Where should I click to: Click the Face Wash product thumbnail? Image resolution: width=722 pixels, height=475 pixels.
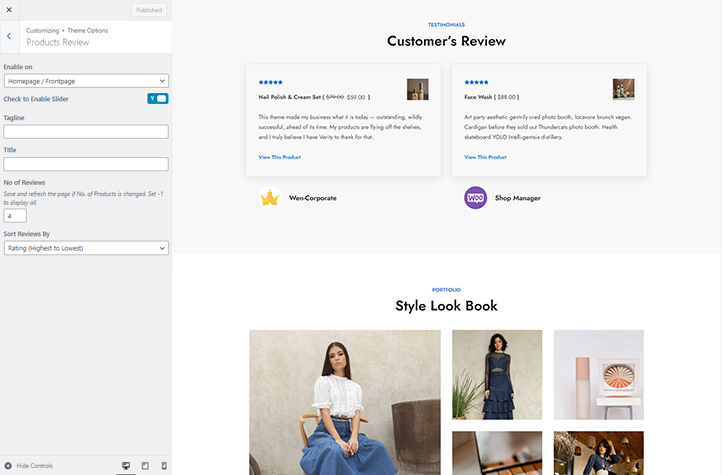pyautogui.click(x=623, y=89)
